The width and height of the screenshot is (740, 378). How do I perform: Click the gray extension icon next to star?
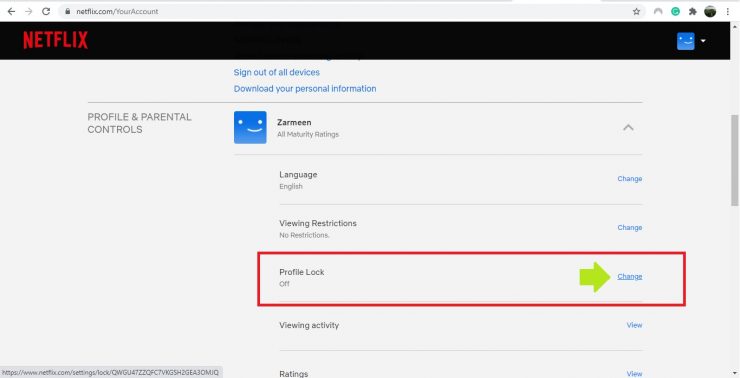658,11
